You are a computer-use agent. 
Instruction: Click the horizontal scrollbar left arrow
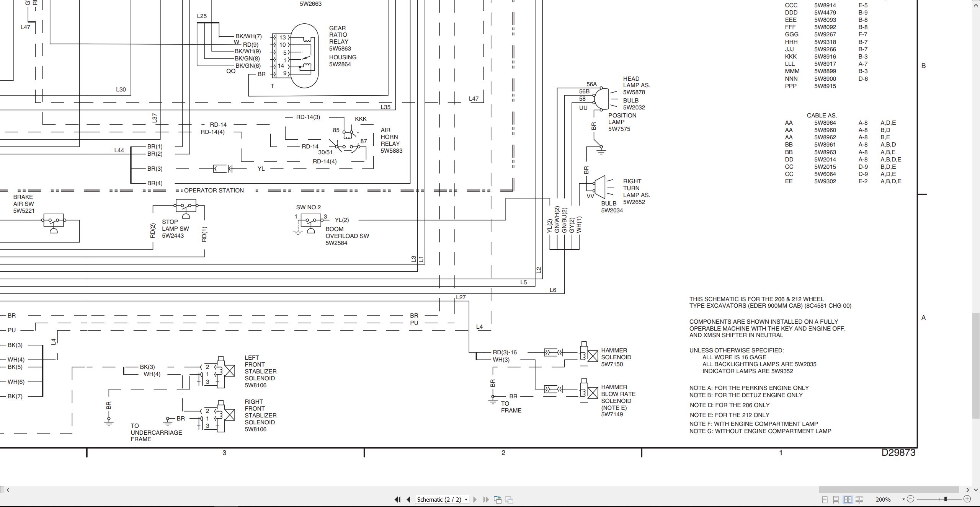coord(8,489)
